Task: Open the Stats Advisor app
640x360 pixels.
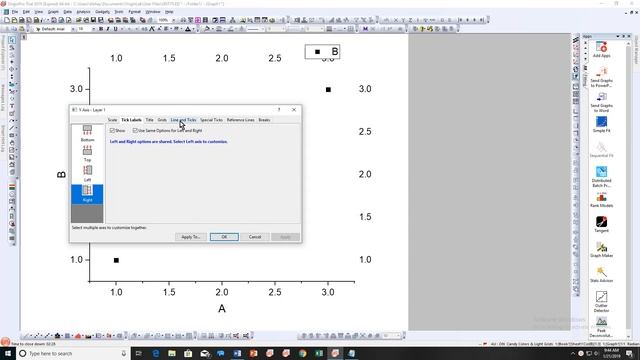Action: [x=601, y=274]
